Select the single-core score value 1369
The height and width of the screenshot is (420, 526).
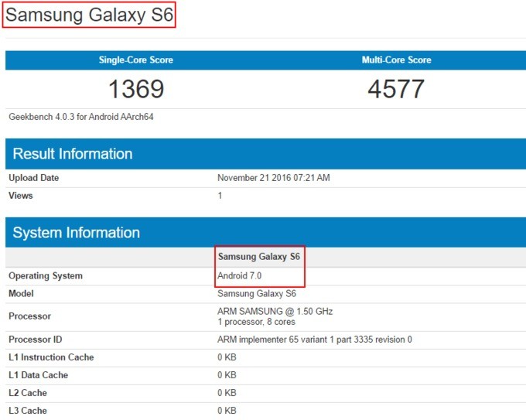pos(135,89)
